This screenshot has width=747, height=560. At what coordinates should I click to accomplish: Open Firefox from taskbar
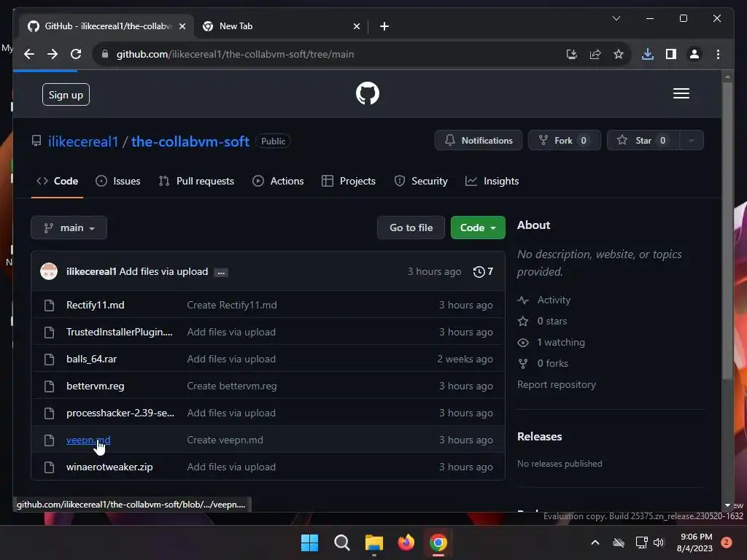(406, 542)
